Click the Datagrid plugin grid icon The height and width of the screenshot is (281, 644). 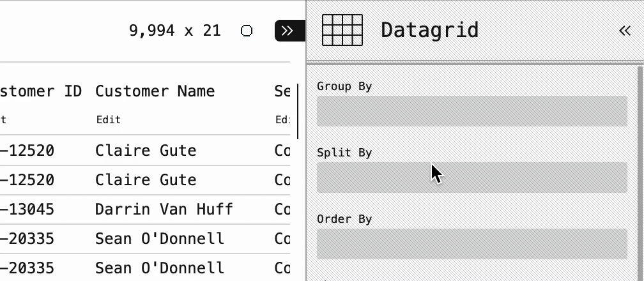342,30
